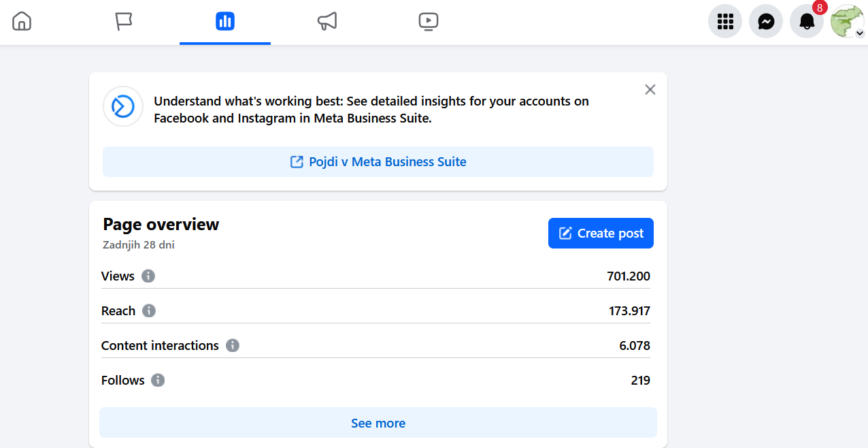
Task: Open the Home tab icon
Action: [x=22, y=21]
